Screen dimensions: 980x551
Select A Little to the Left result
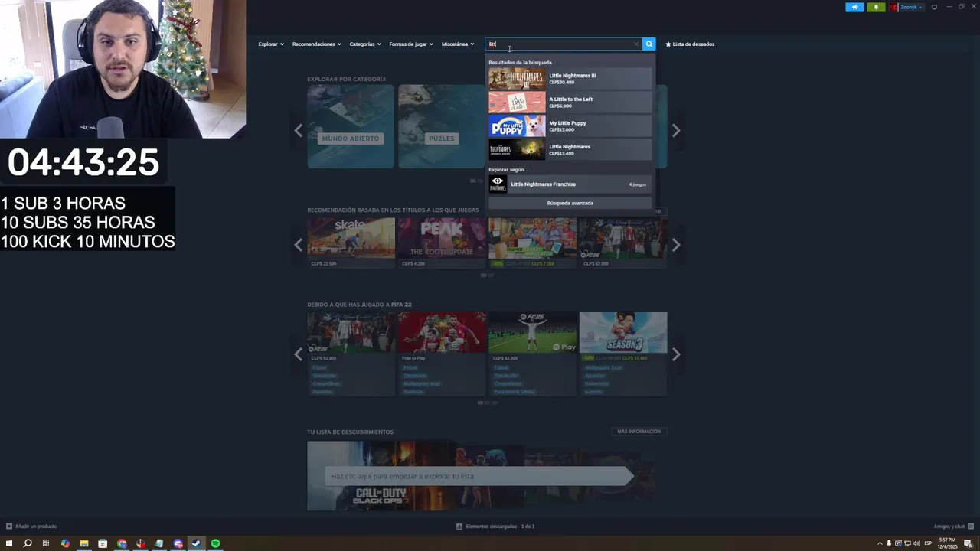570,103
